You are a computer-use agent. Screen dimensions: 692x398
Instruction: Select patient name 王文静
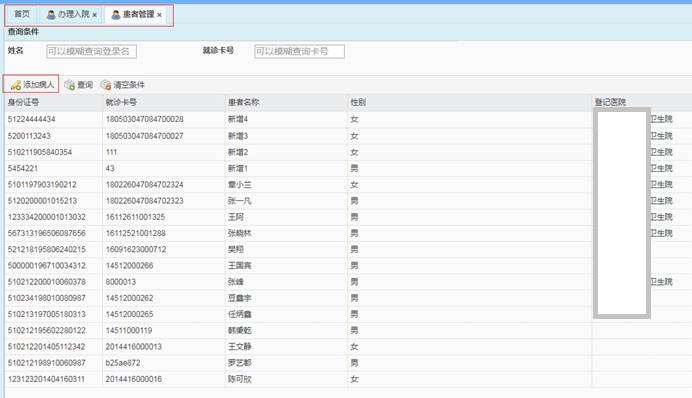(240, 347)
